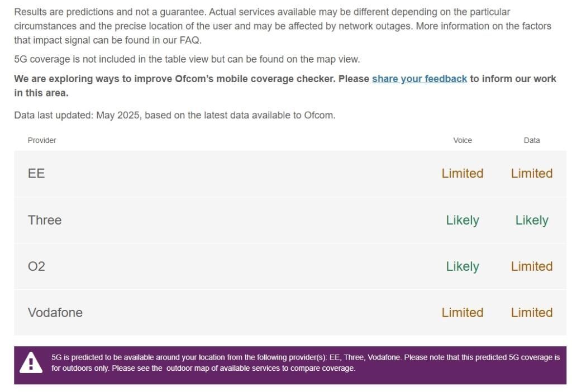This screenshot has height=392, width=572.
Task: Click Three's Likely data status
Action: tap(531, 220)
